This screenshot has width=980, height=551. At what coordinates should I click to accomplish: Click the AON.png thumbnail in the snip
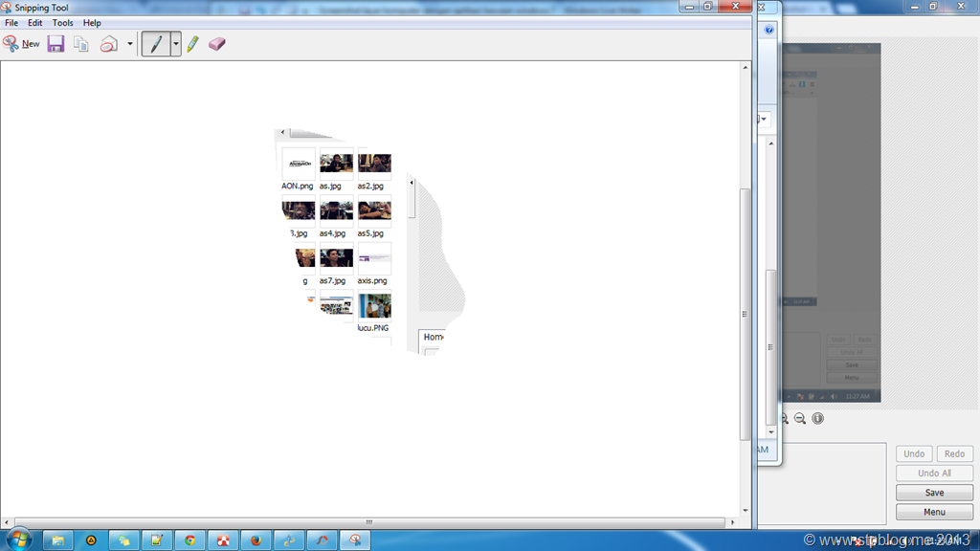[x=299, y=164]
